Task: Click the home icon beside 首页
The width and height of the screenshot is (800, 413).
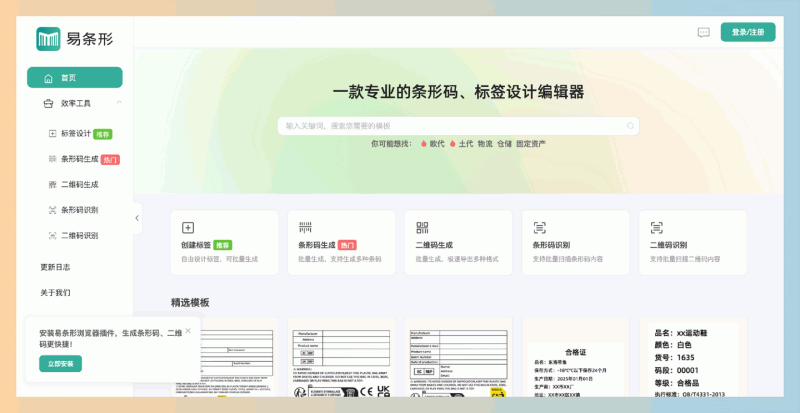Action: pos(48,78)
